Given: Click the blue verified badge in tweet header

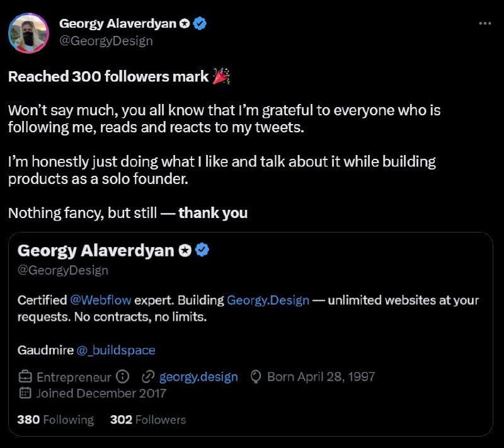Looking at the screenshot, I should tap(201, 24).
